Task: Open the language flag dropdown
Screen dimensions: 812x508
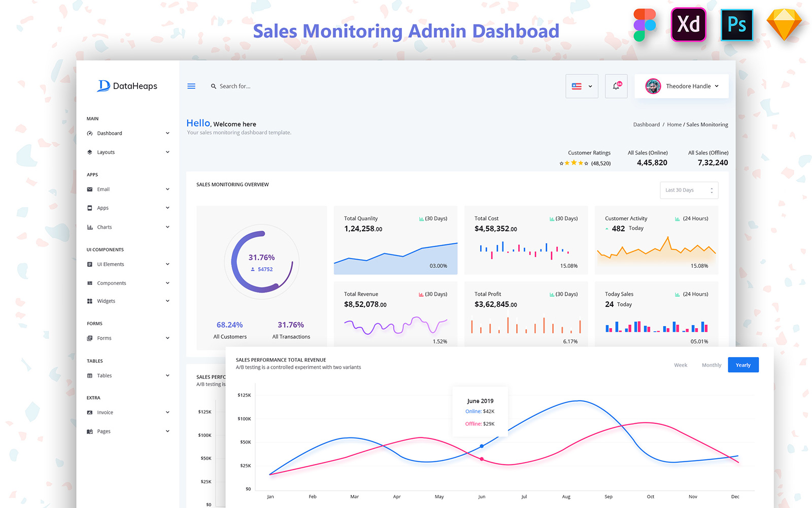Action: (x=582, y=86)
